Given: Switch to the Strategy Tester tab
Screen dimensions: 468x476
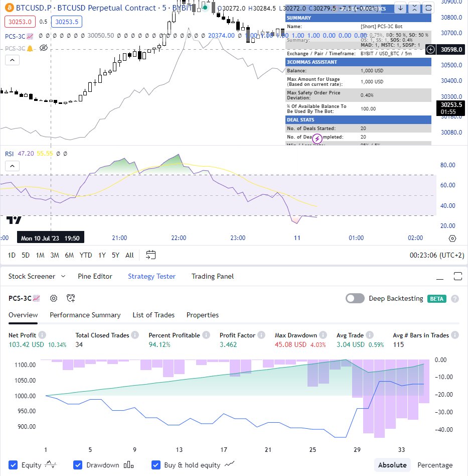Looking at the screenshot, I should coord(151,276).
